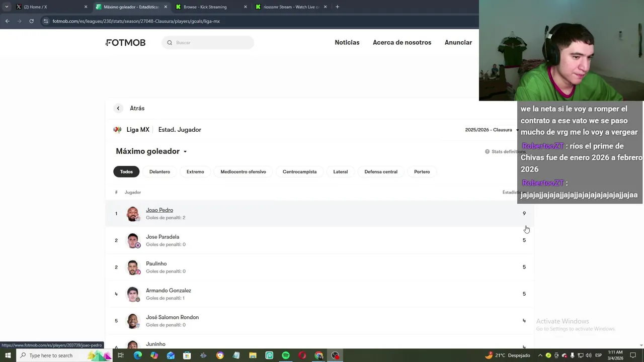
Task: Click the browser back arrow
Action: point(7,21)
